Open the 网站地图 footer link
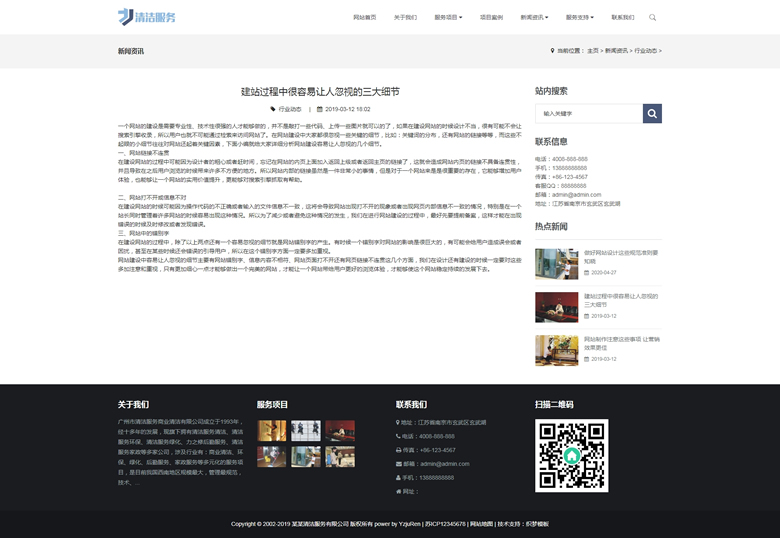780x538 pixels. click(x=481, y=524)
